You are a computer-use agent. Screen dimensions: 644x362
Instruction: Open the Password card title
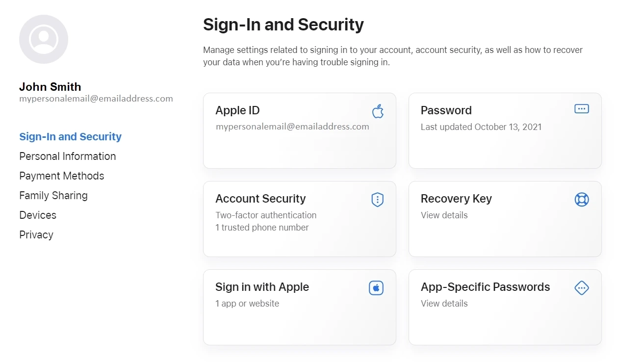pyautogui.click(x=446, y=110)
